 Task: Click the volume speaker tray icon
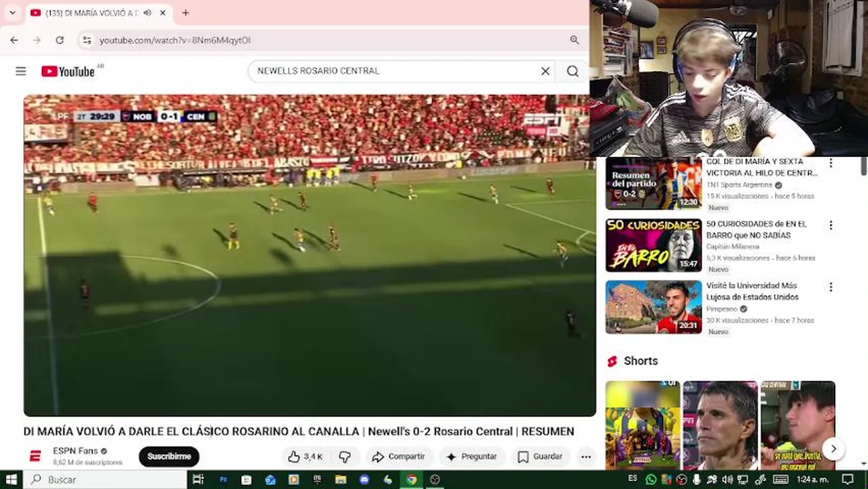coord(727,479)
